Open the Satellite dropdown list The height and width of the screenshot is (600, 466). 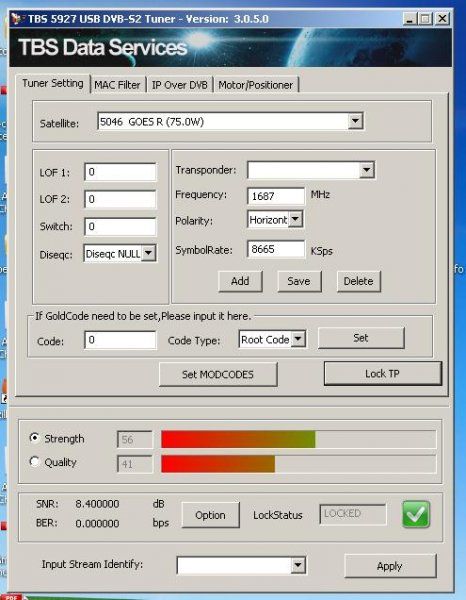tap(355, 121)
